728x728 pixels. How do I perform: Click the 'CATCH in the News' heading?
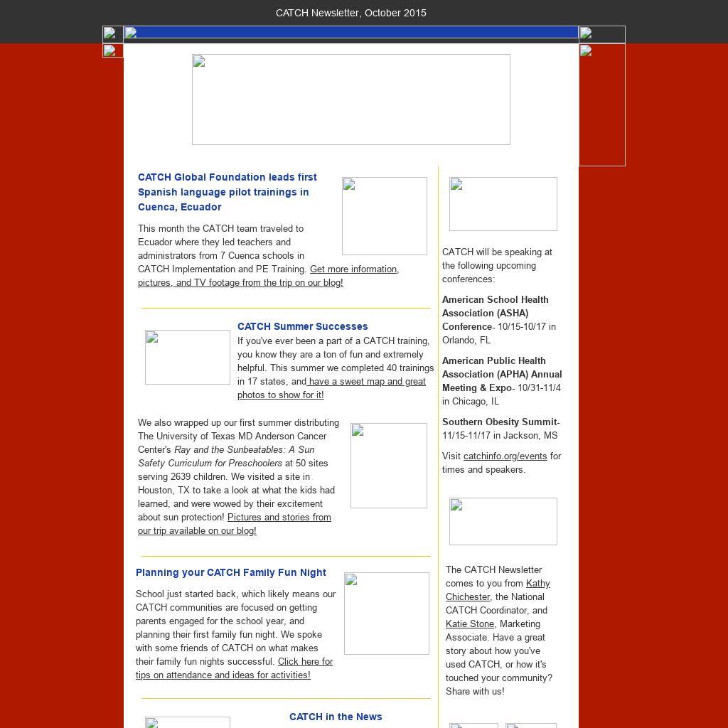[x=335, y=717]
